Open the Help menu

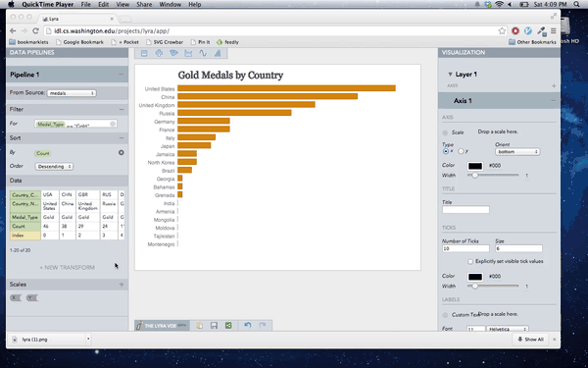coord(195,5)
